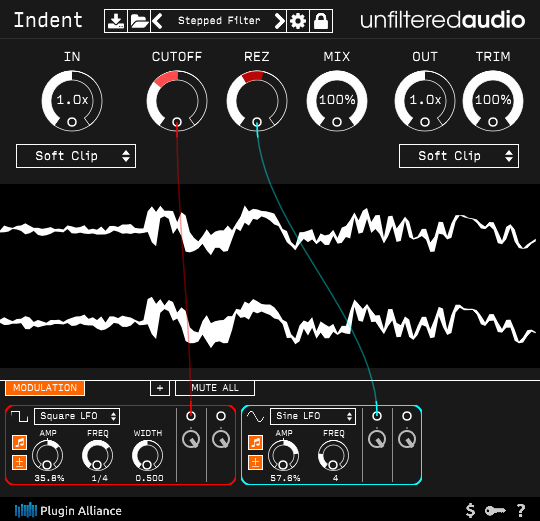Click the Square LFO amp value 35.8%
540x521 pixels.
49,478
